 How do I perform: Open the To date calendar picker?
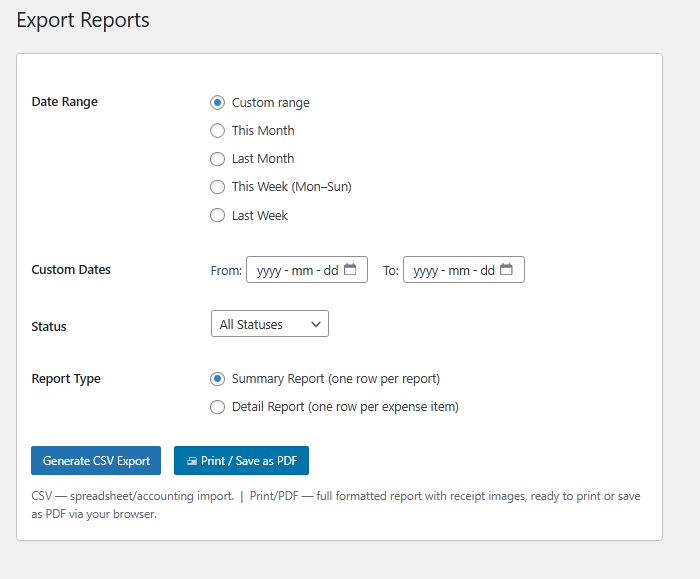click(507, 270)
